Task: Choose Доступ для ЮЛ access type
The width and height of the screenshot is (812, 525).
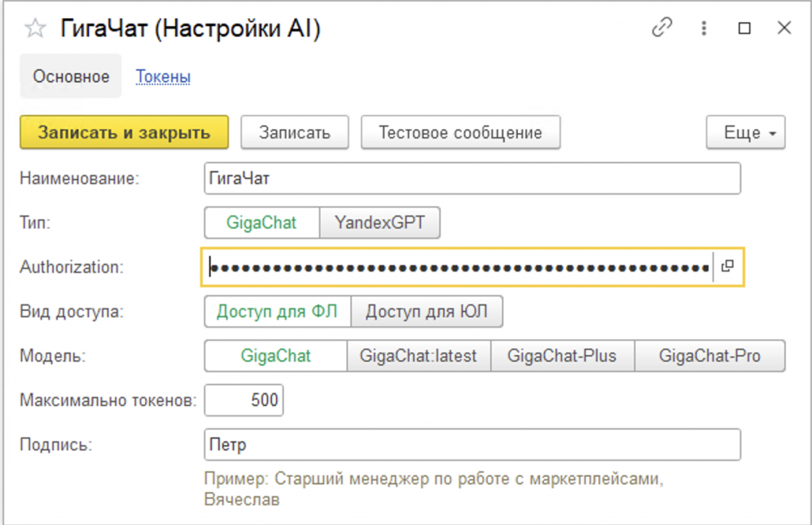Action: [x=427, y=312]
